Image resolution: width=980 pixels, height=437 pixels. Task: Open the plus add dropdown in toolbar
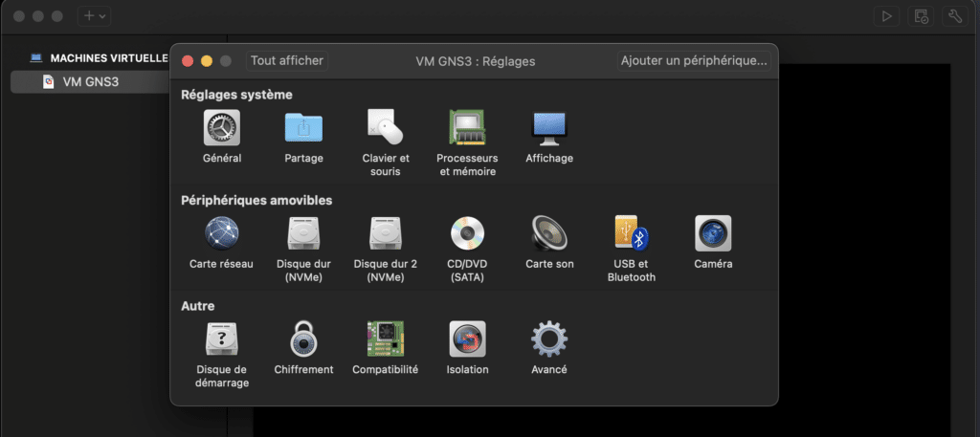click(x=95, y=16)
